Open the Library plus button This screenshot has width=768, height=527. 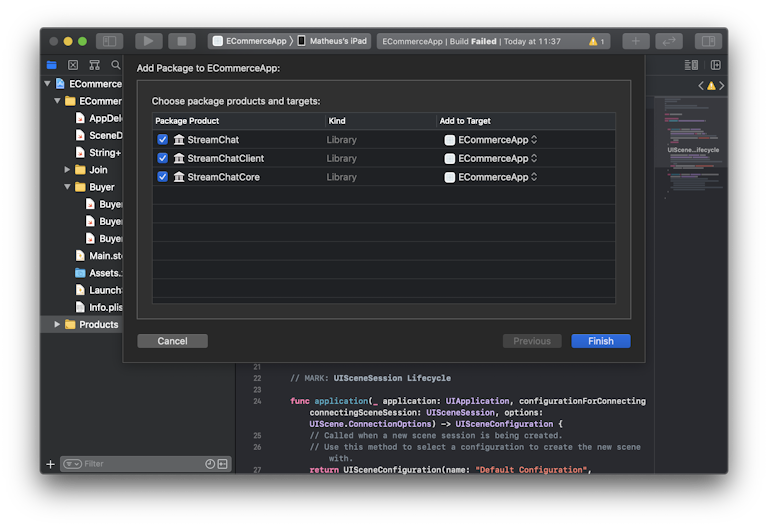pyautogui.click(x=636, y=41)
